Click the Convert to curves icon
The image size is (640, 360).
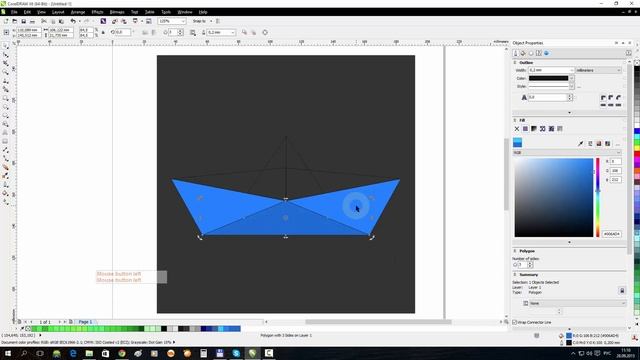coord(265,32)
